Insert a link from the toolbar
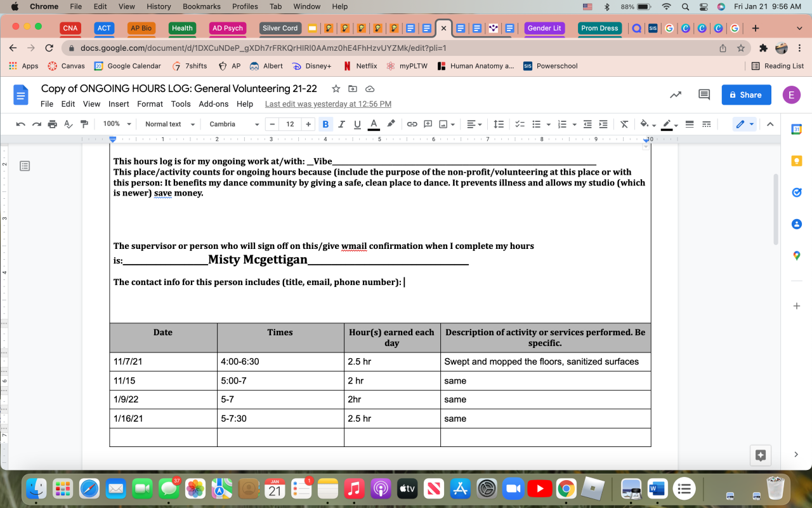This screenshot has height=508, width=812. (x=412, y=124)
